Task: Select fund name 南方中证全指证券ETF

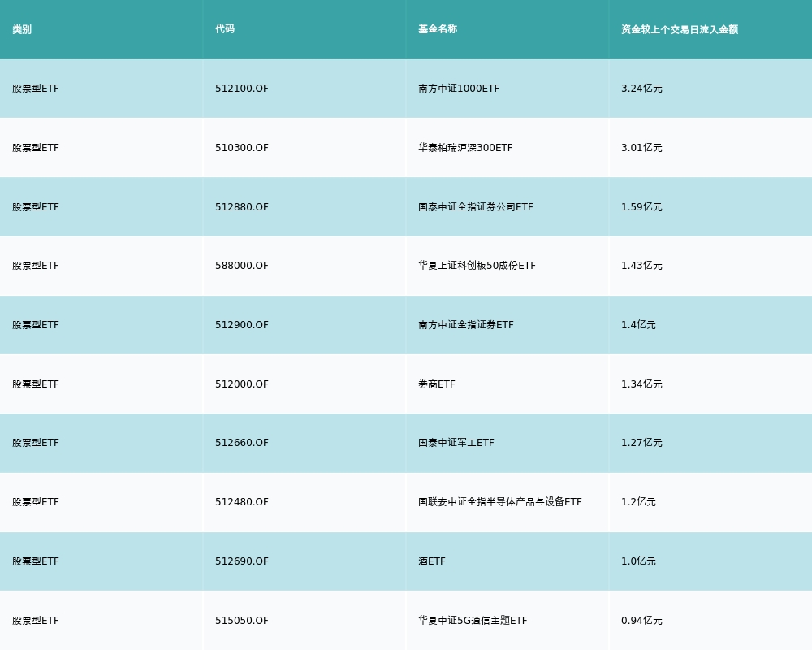Action: click(466, 324)
